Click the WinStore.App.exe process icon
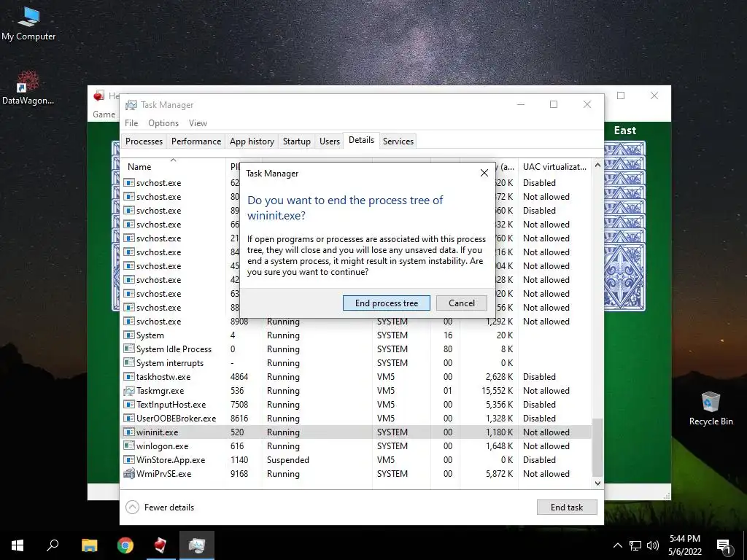 pyautogui.click(x=128, y=460)
